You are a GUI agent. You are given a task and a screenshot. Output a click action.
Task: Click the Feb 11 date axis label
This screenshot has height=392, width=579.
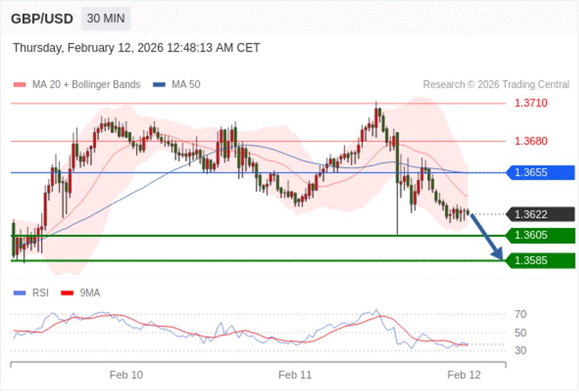(295, 375)
